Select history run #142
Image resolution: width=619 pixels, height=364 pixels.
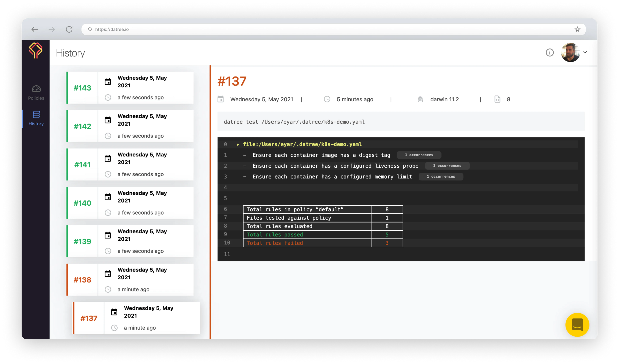coord(130,126)
